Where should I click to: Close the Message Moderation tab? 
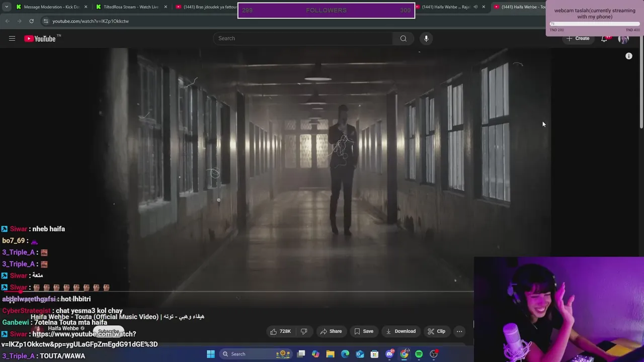[x=86, y=7]
